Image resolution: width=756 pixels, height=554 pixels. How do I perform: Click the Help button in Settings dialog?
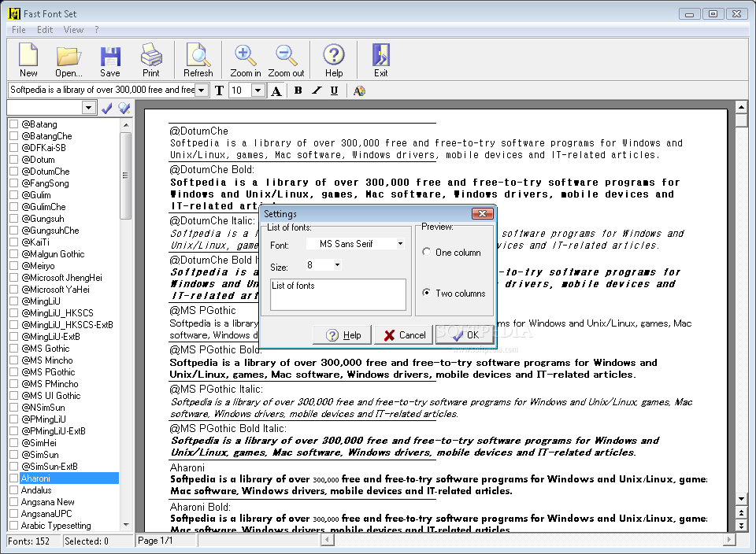point(343,334)
